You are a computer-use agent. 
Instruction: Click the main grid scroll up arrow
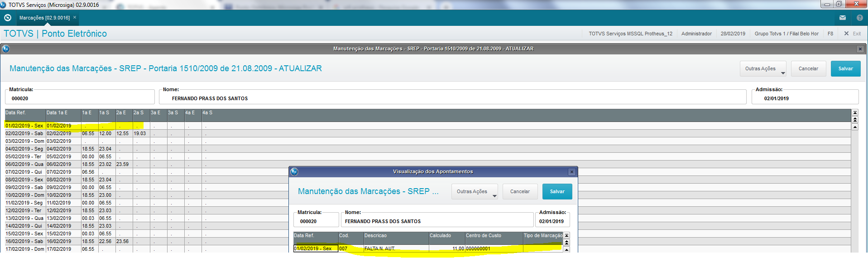[x=855, y=127]
